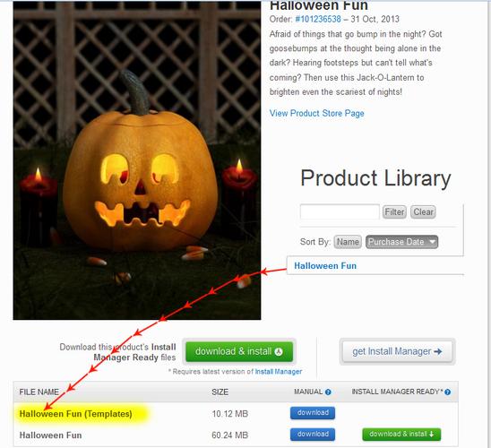Click the INSTALL MANAGER READY help icon
The width and height of the screenshot is (491, 448).
tap(447, 392)
